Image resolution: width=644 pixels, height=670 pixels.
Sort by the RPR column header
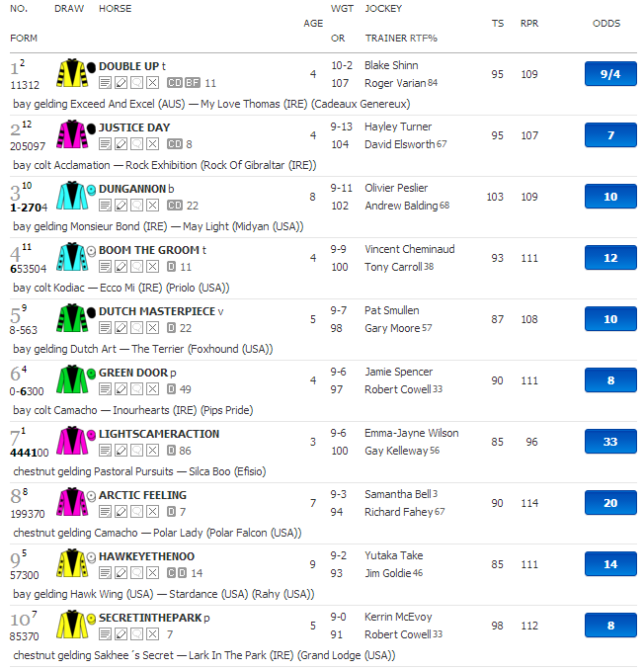529,23
